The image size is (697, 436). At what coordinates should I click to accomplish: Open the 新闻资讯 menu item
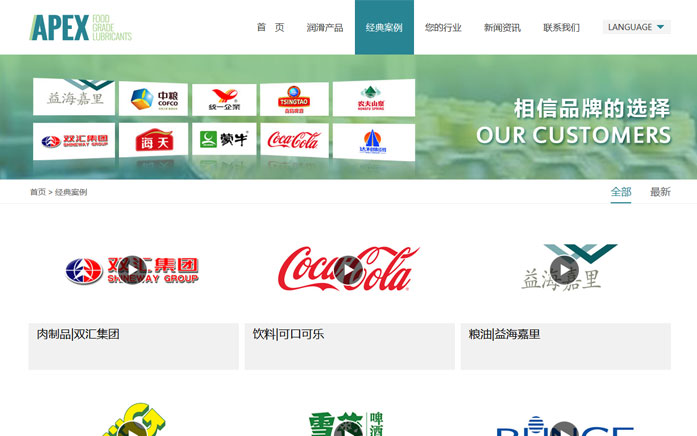point(502,28)
